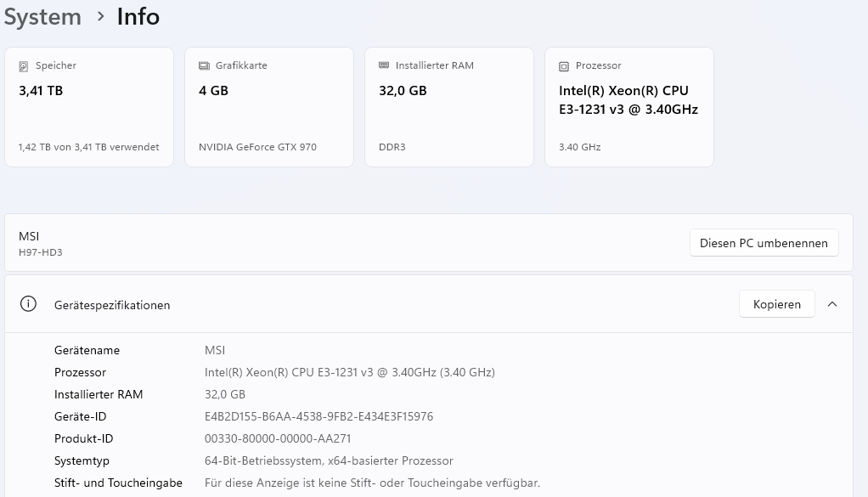Open the Prozessor Xeon E3-1231 card

(629, 107)
